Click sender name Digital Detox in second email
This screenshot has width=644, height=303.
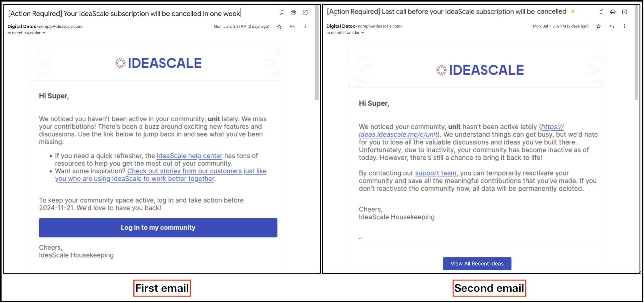pos(341,26)
